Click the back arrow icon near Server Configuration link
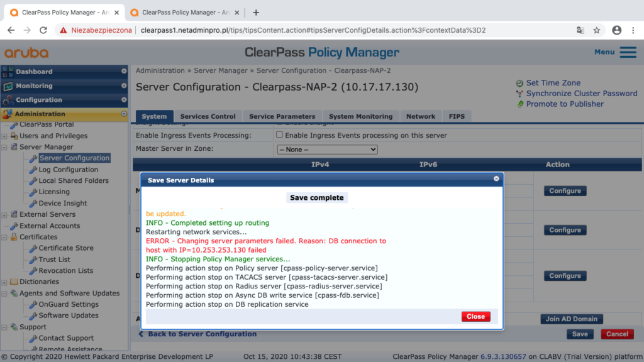The height and width of the screenshot is (362, 644). point(141,334)
